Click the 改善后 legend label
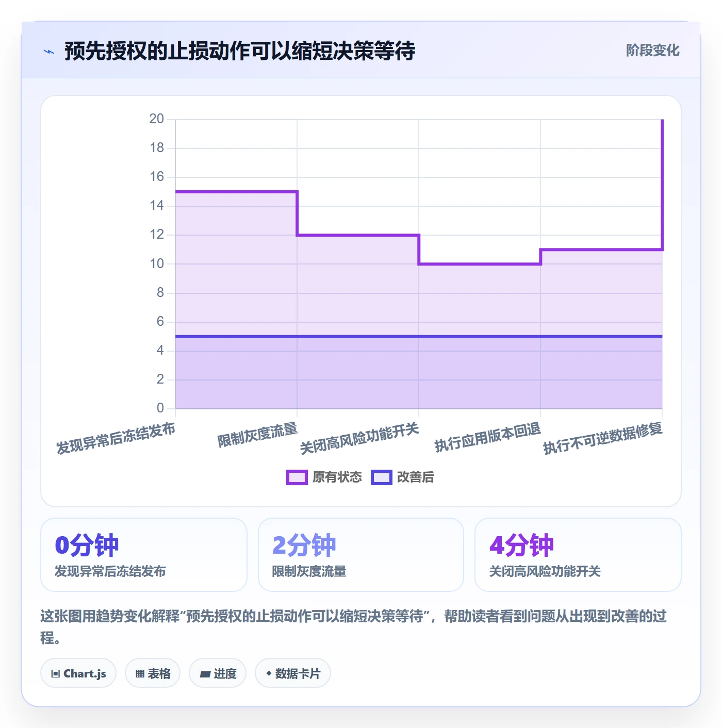This screenshot has width=722, height=728. click(416, 477)
